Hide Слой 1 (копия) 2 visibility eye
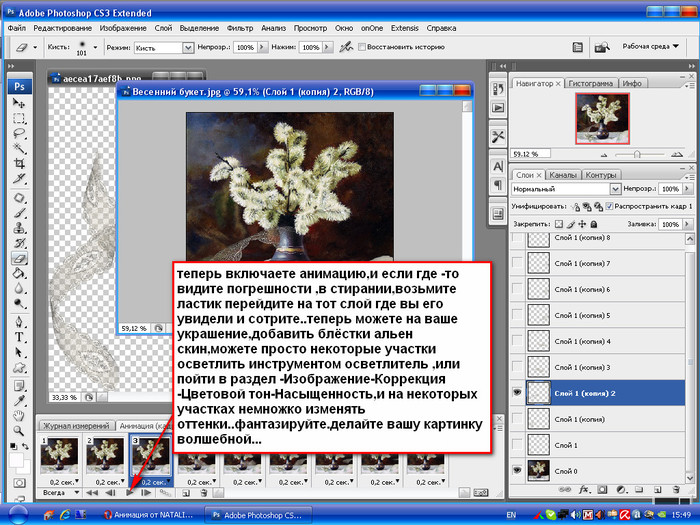Image resolution: width=700 pixels, height=525 pixels. [517, 393]
